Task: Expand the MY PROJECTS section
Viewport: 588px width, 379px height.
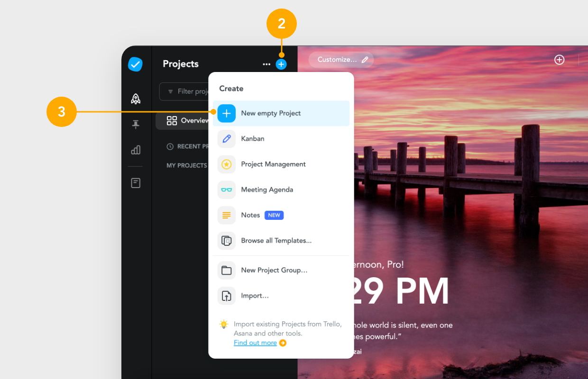Action: click(187, 165)
